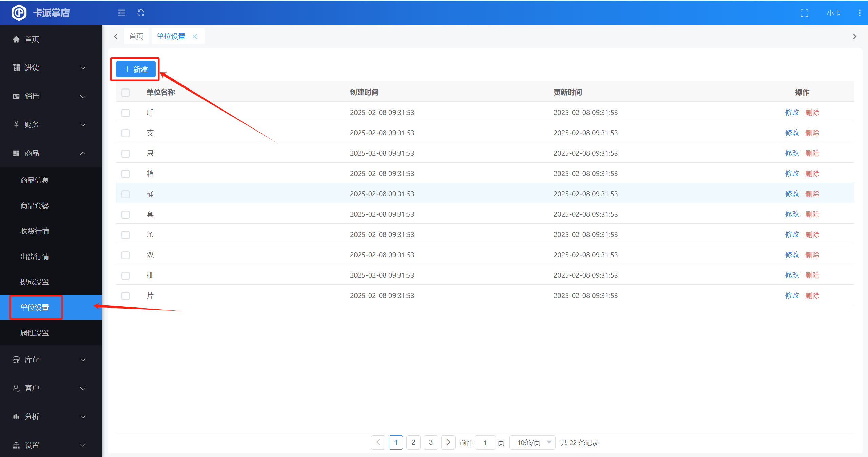Check the select-all header checkbox

tap(126, 92)
